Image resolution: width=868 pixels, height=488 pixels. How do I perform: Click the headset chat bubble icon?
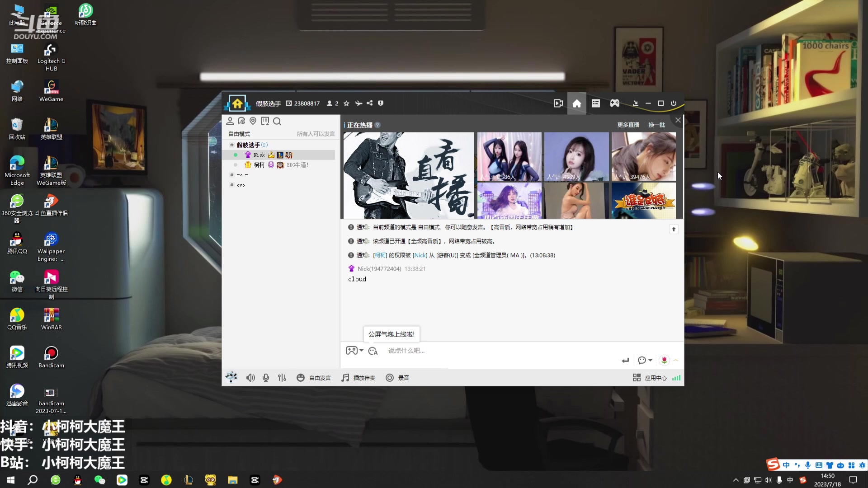[x=241, y=121]
